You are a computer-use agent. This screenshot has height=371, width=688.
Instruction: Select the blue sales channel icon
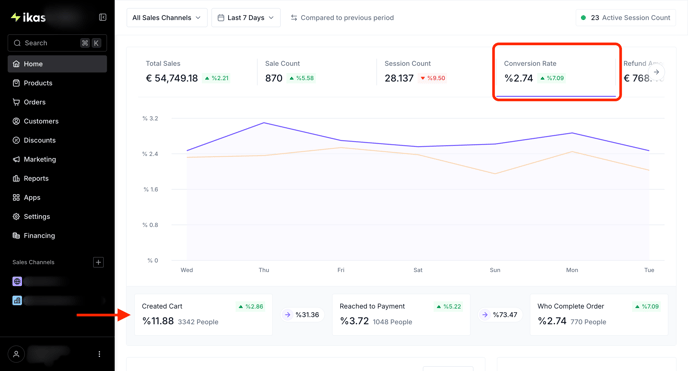coord(17,300)
